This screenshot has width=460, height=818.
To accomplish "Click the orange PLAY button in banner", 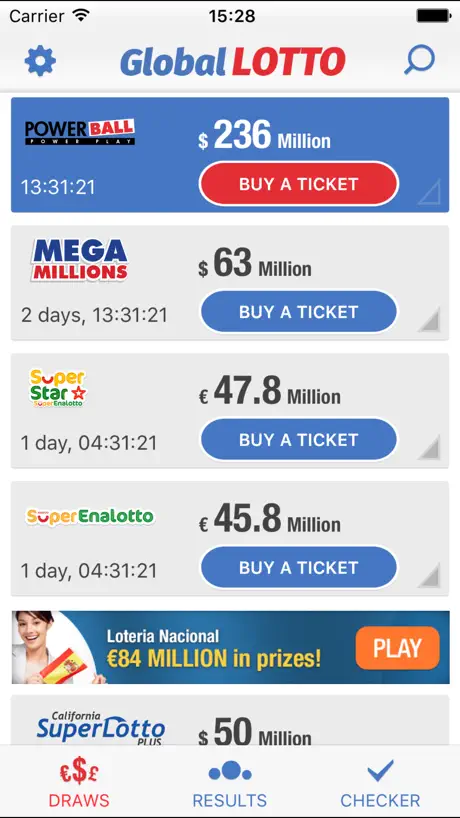I will [397, 647].
